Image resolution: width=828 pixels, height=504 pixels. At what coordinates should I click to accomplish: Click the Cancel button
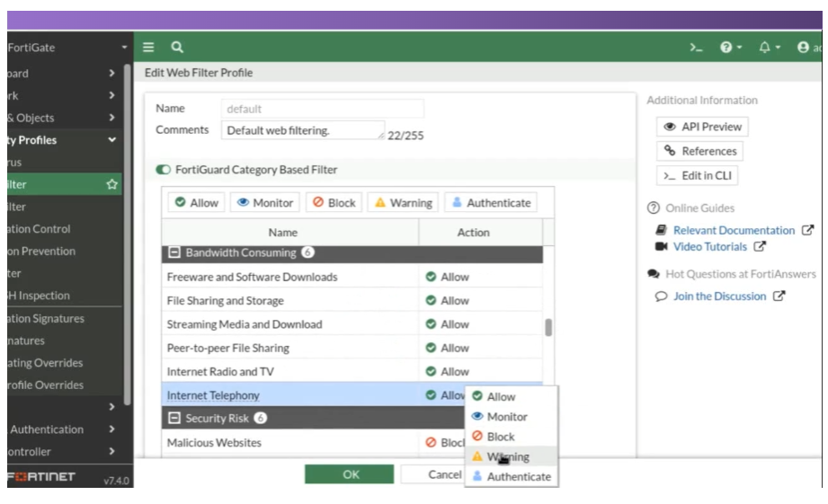pyautogui.click(x=433, y=474)
